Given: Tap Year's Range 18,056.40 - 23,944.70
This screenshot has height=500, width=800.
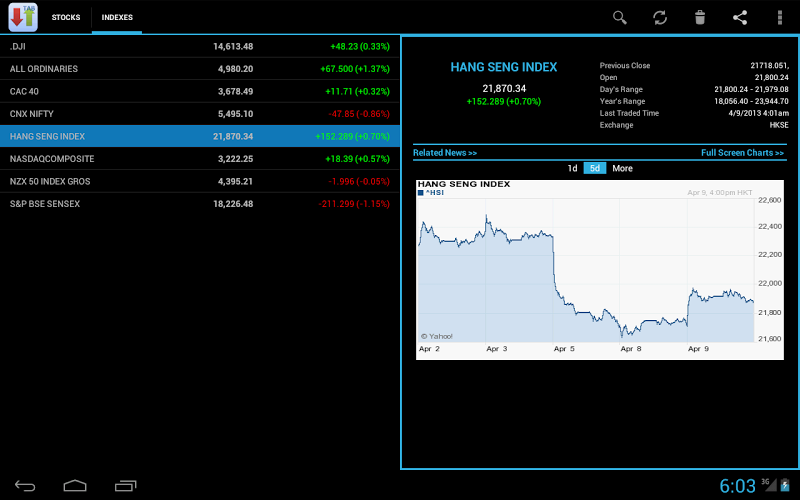Looking at the screenshot, I should point(752,101).
